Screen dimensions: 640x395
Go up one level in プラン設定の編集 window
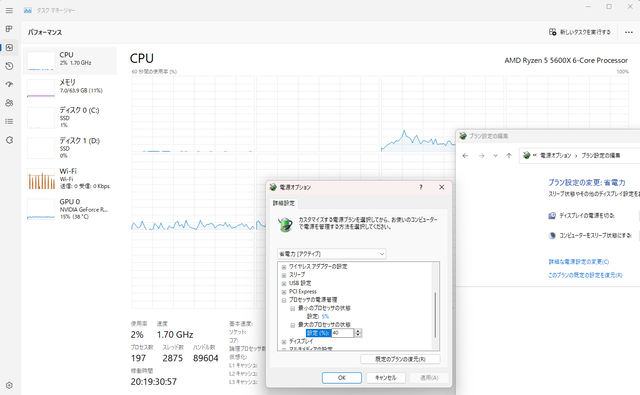(509, 155)
